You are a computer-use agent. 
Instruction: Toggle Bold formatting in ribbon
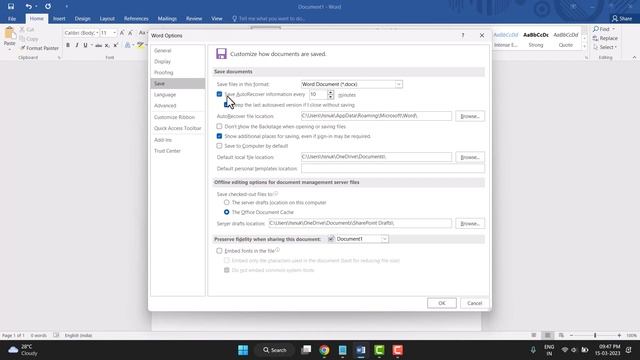pyautogui.click(x=68, y=45)
